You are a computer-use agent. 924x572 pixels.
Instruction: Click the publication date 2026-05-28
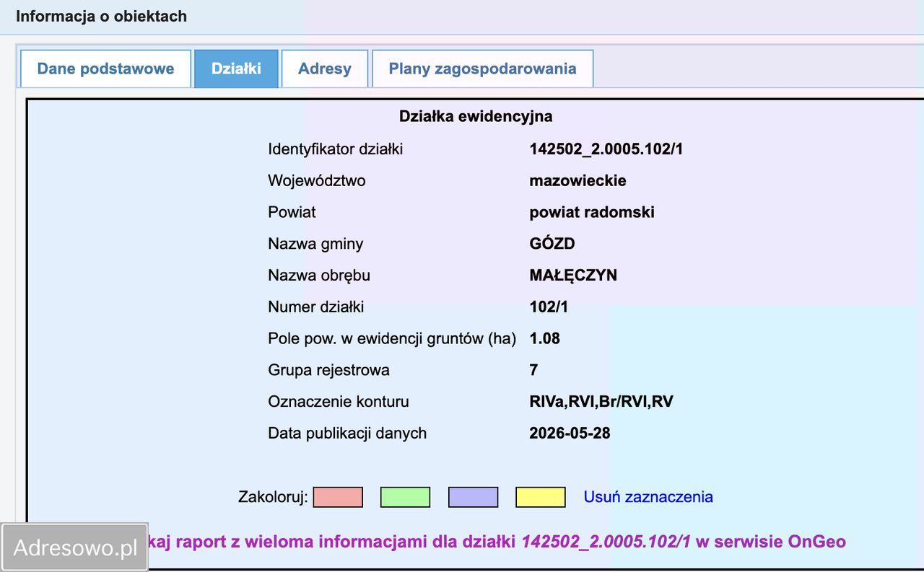pos(570,434)
